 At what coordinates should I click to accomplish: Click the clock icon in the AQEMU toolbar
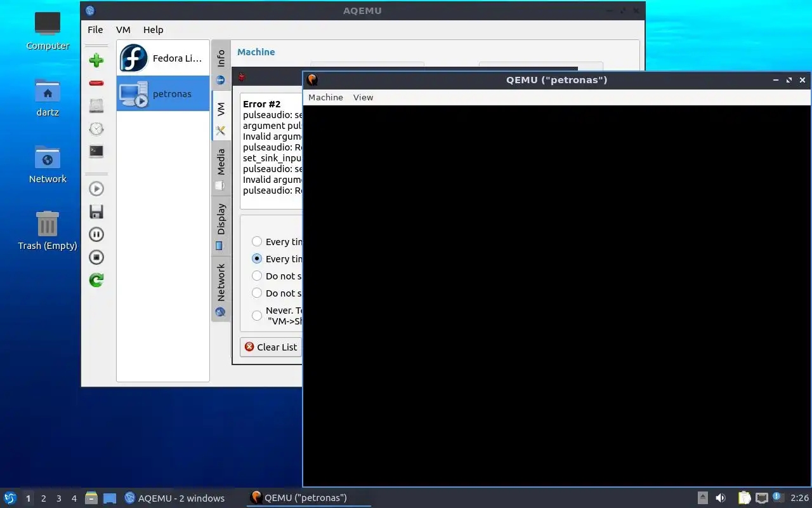(x=96, y=129)
